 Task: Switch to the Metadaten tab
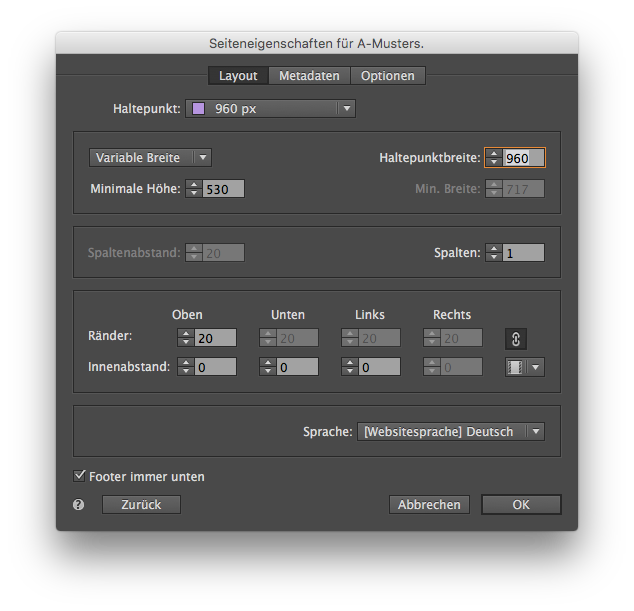pos(309,76)
